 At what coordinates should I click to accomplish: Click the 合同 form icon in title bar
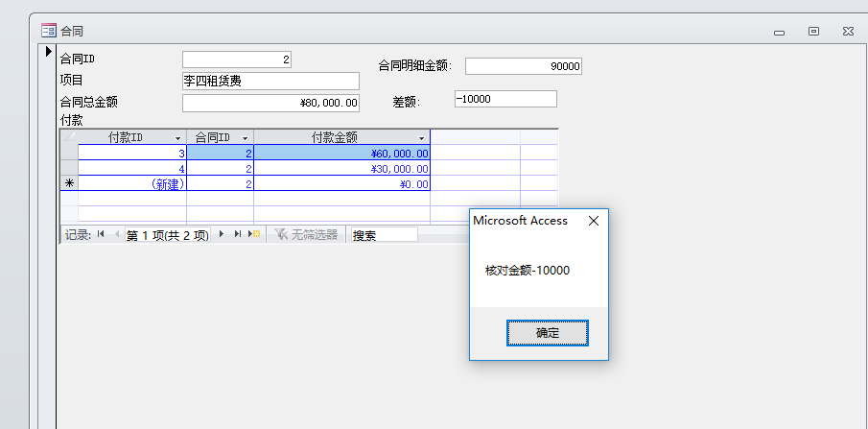[49, 31]
